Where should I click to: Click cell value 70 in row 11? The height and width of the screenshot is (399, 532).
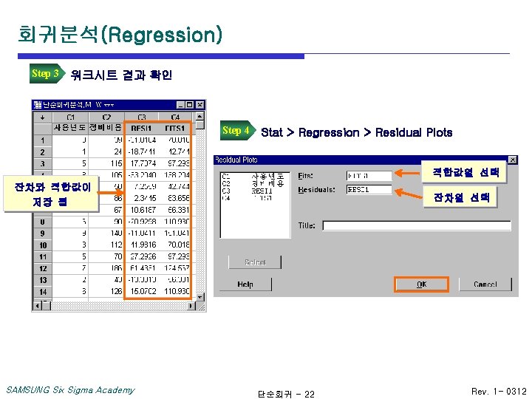click(x=106, y=256)
